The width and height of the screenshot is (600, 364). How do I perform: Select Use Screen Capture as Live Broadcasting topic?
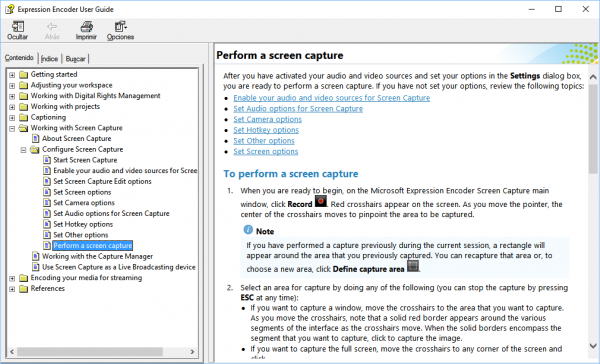pyautogui.click(x=119, y=267)
